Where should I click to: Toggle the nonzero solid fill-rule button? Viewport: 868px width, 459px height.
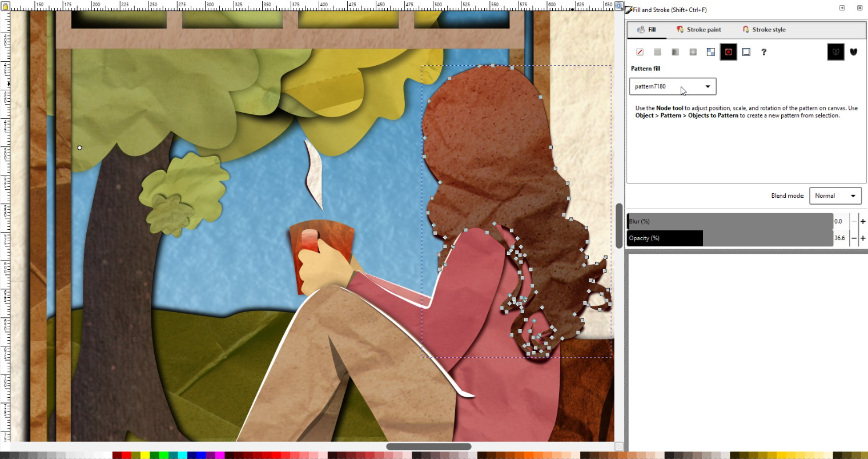point(854,52)
